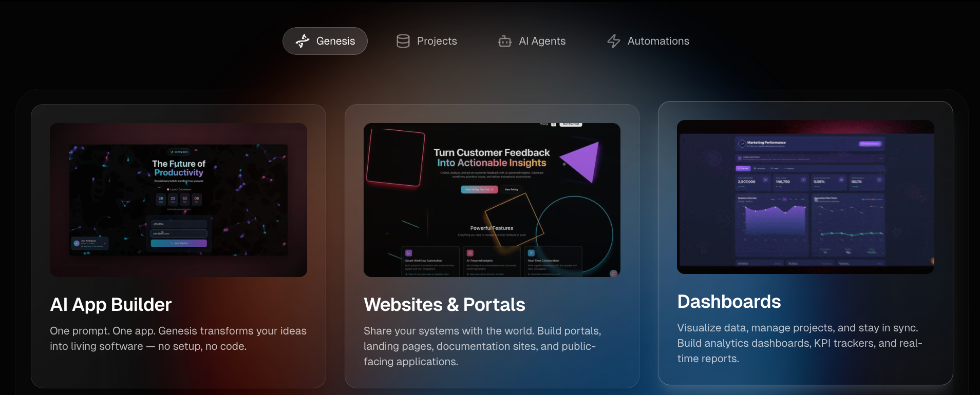Open the AI App Builder preview thumbnail

point(178,200)
